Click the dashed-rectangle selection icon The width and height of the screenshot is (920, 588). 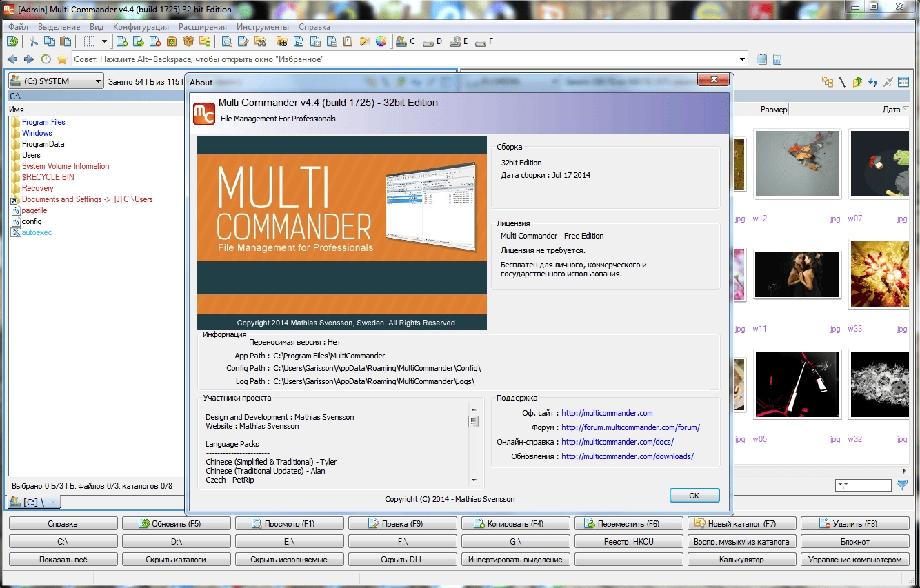point(89,41)
